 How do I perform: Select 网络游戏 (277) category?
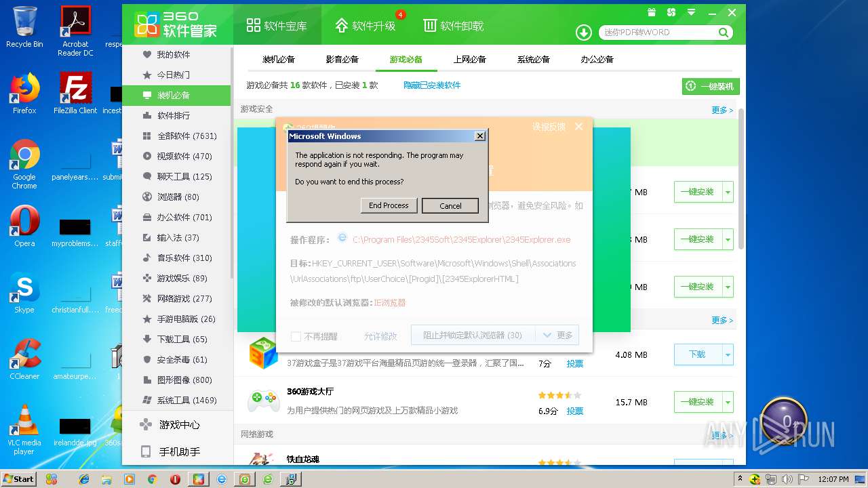176,298
